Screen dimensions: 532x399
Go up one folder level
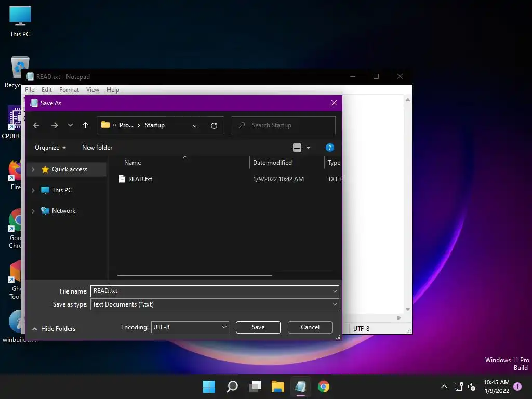coord(86,125)
